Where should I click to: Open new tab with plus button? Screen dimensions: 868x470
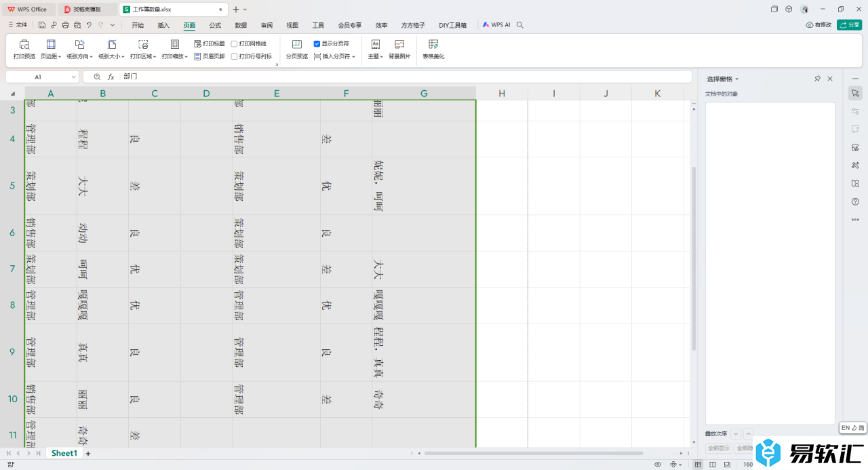coord(235,9)
